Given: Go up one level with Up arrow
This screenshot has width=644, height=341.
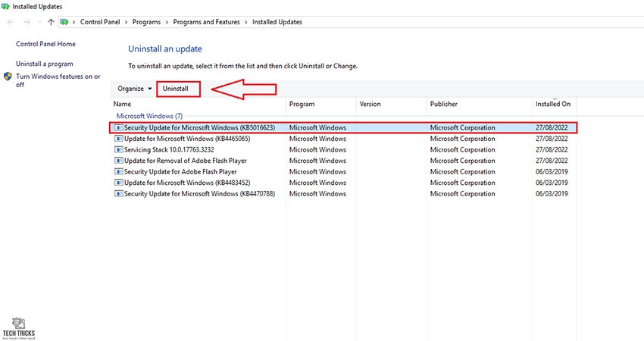Looking at the screenshot, I should [x=51, y=22].
